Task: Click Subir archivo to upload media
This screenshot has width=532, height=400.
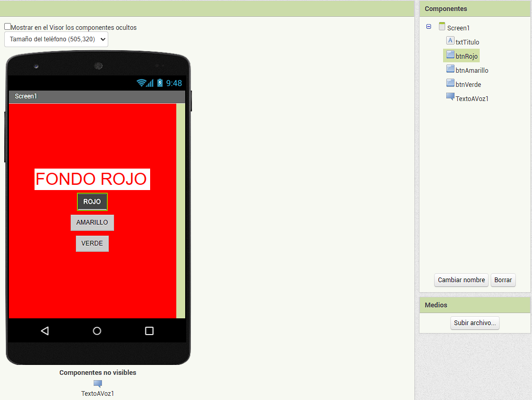Action: click(474, 323)
